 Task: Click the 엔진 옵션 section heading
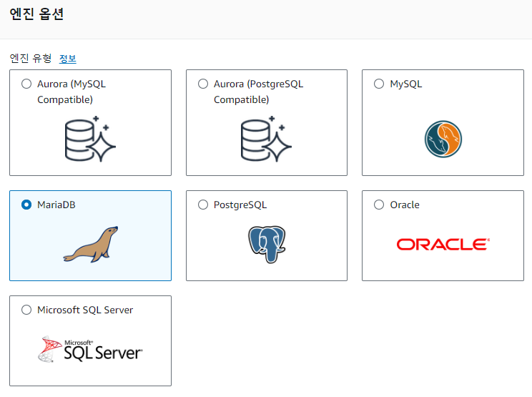coord(36,14)
